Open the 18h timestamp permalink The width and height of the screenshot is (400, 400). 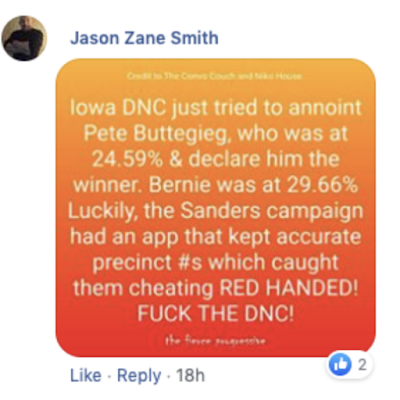click(x=190, y=375)
